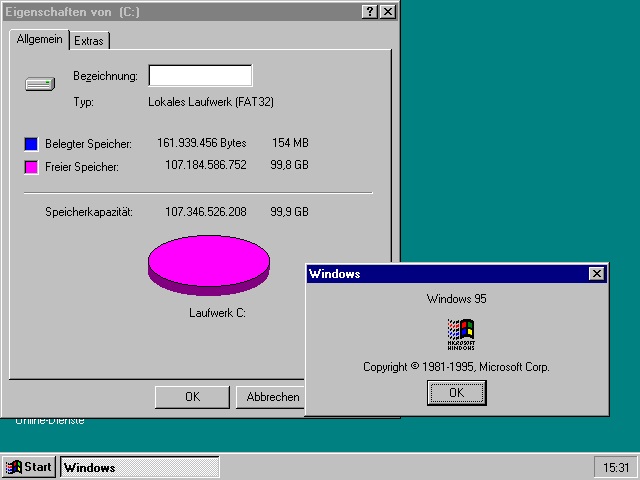Open the Start menu
Image resolution: width=640 pixels, height=480 pixels.
[29, 467]
